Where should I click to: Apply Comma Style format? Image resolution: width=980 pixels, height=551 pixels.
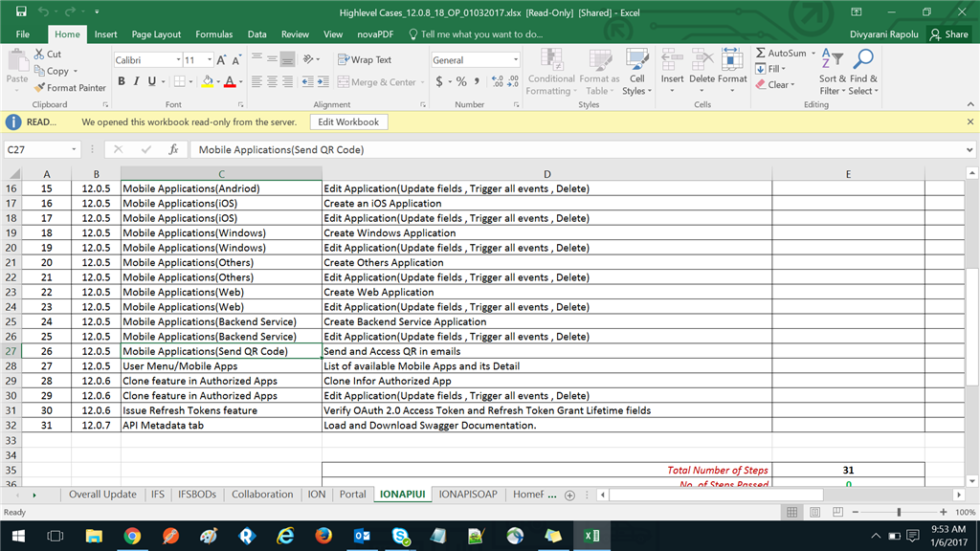click(477, 81)
